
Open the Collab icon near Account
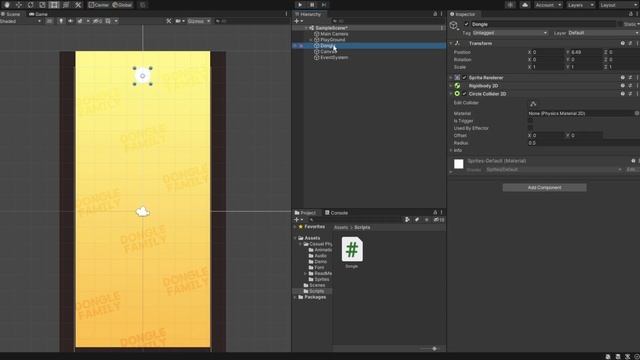tap(510, 5)
